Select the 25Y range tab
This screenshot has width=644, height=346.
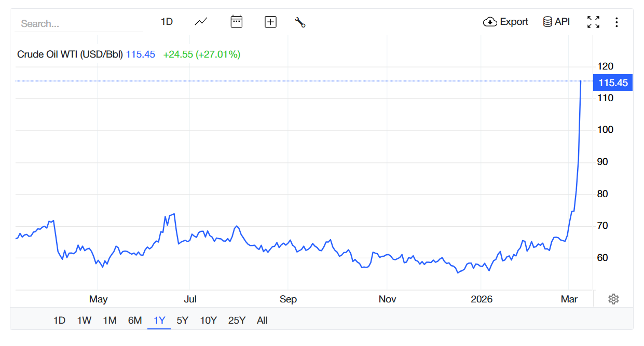(x=237, y=321)
